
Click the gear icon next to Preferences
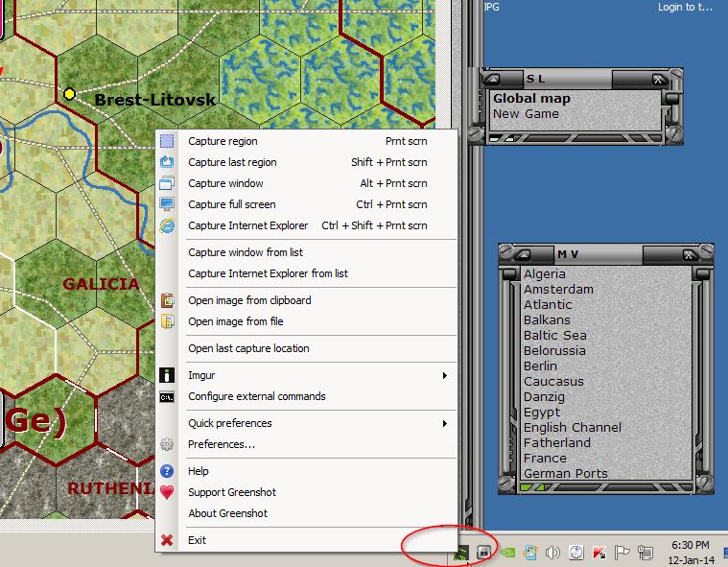pyautogui.click(x=167, y=444)
